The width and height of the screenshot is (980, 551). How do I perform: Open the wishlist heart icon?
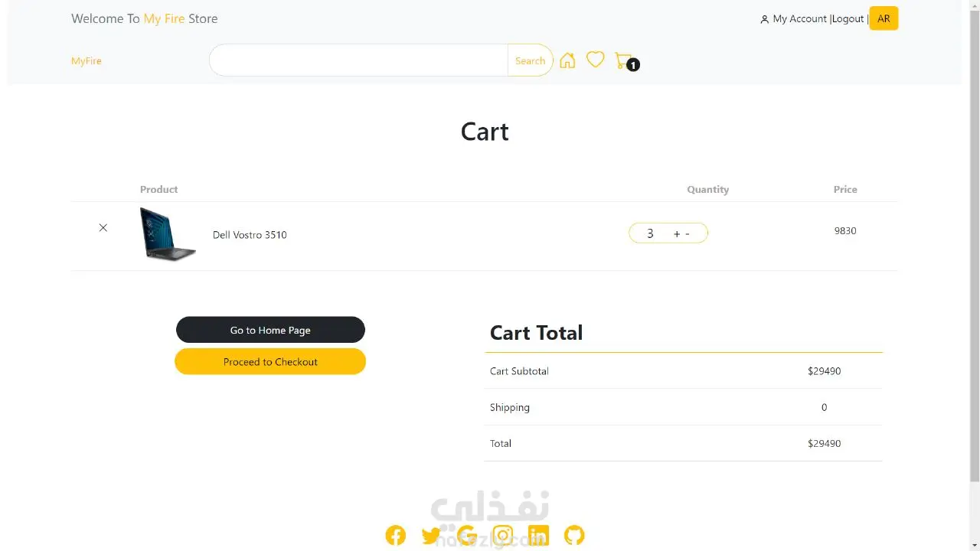pyautogui.click(x=595, y=60)
